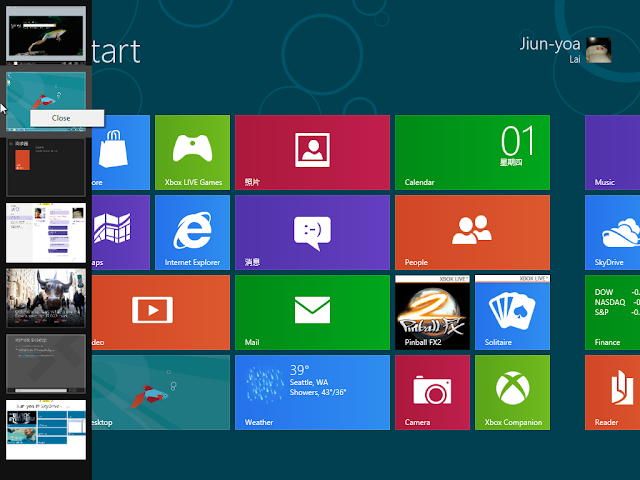Image resolution: width=640 pixels, height=480 pixels.
Task: Open the Photos tile with portrait icon
Action: [312, 152]
